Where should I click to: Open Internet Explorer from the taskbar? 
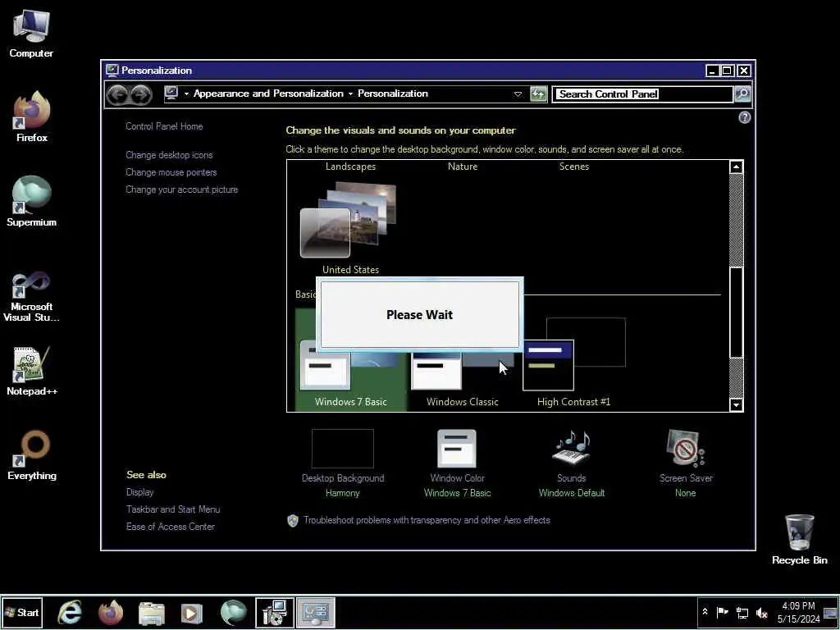(70, 612)
